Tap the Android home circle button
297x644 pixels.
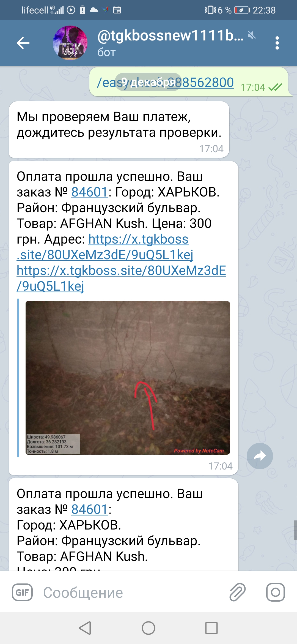click(148, 628)
